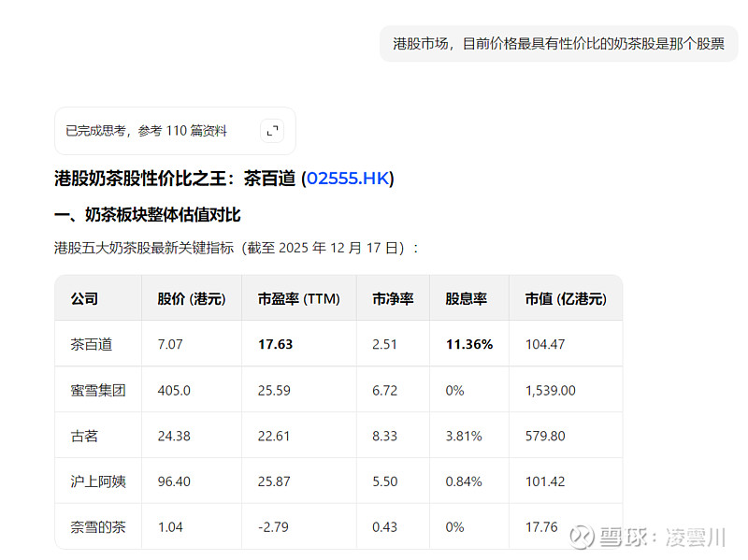748x560 pixels.
Task: Click the P/B value 6.72
Action: pyautogui.click(x=384, y=391)
